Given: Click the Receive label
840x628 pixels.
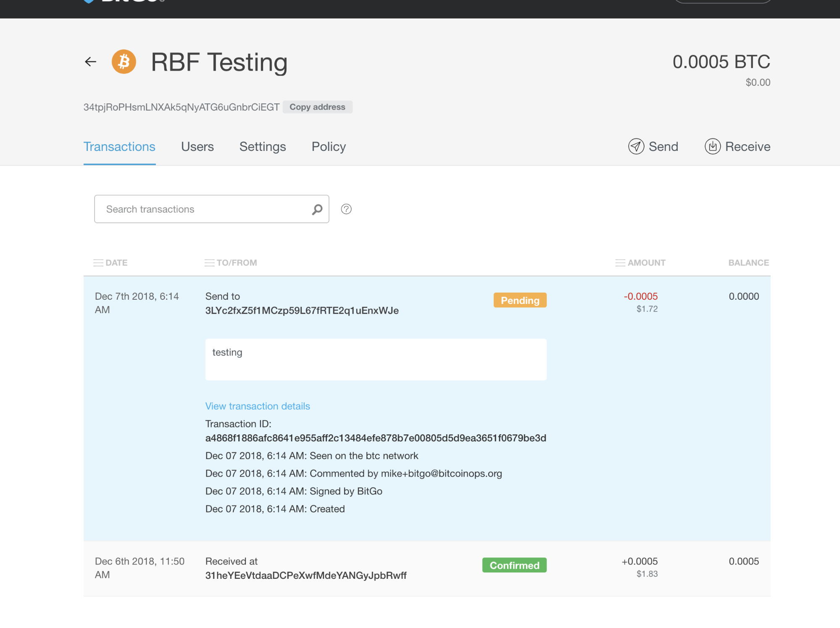Looking at the screenshot, I should tap(748, 146).
